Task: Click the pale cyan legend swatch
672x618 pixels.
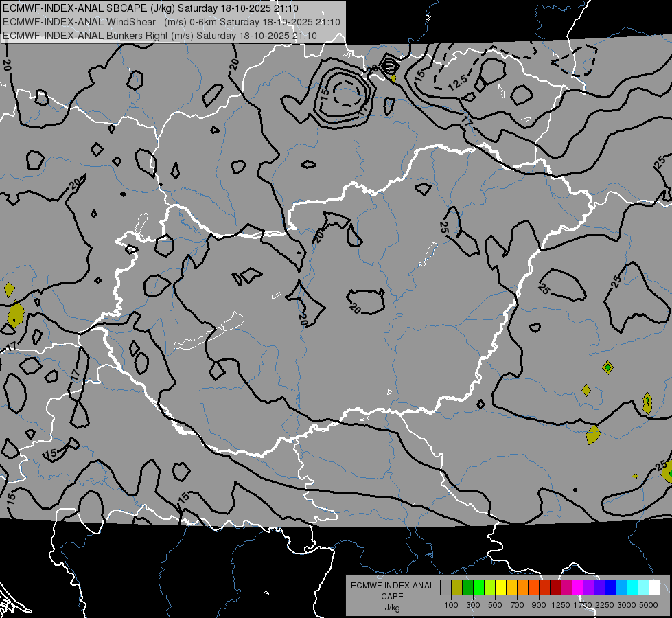Action: [x=644, y=588]
